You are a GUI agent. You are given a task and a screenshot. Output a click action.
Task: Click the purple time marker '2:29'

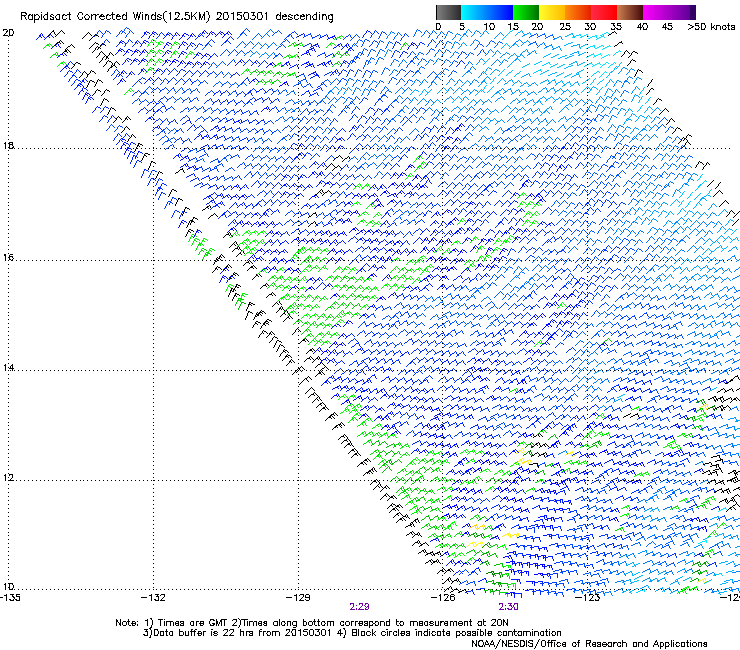(x=359, y=607)
